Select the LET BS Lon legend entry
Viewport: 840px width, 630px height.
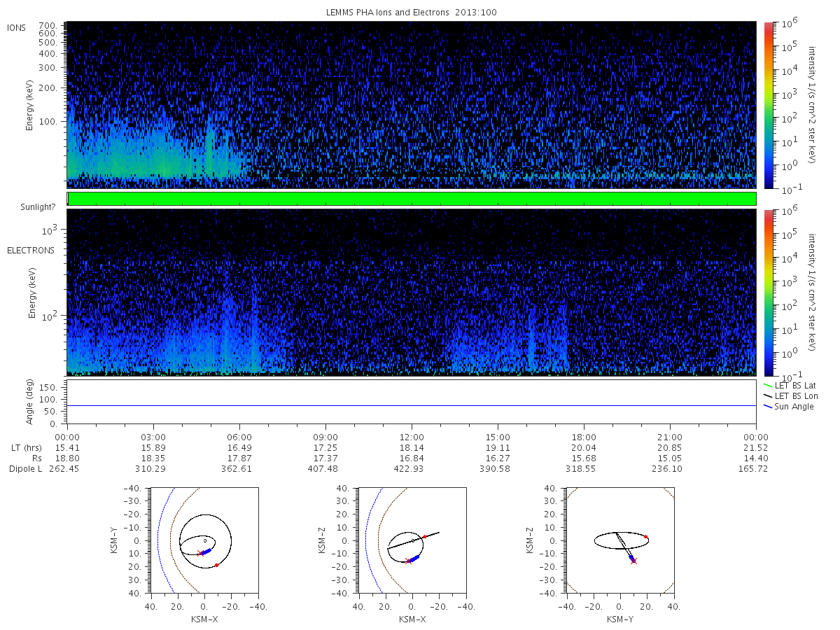[x=790, y=396]
